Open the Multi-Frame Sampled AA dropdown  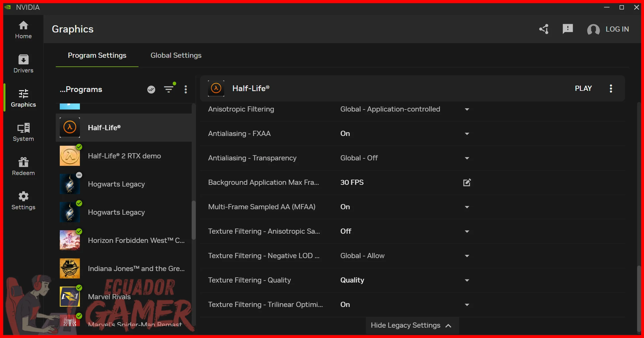[x=467, y=207]
